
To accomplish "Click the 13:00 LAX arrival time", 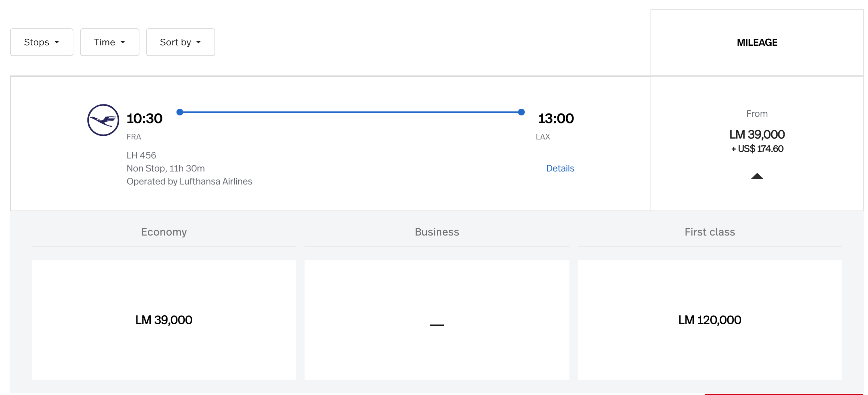I will coord(556,119).
